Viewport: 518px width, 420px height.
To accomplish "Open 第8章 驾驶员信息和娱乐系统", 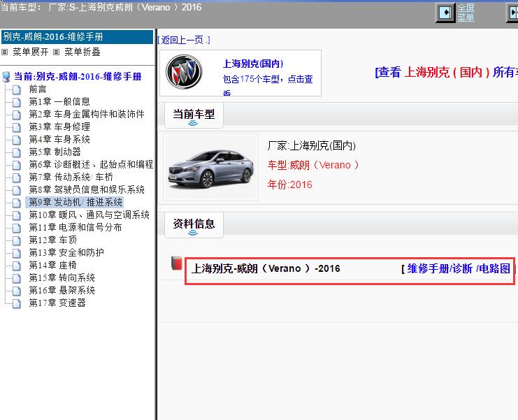I will pyautogui.click(x=87, y=189).
